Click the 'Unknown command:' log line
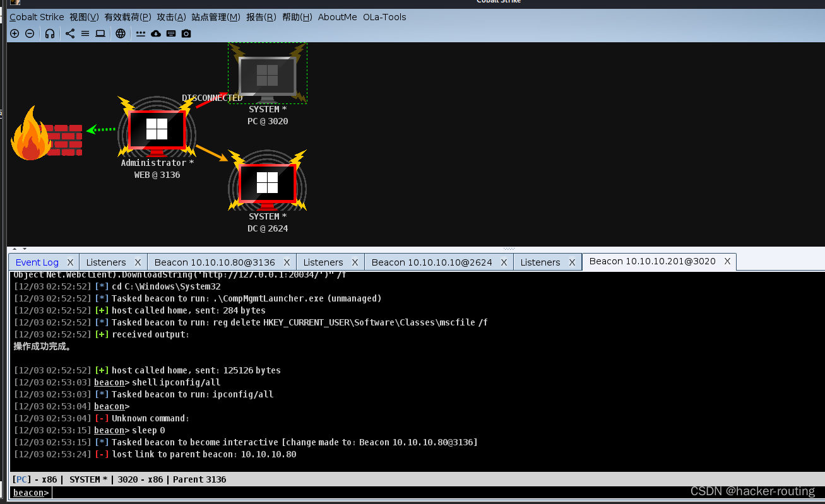Screen dimensions: 825x504 click(x=102, y=418)
